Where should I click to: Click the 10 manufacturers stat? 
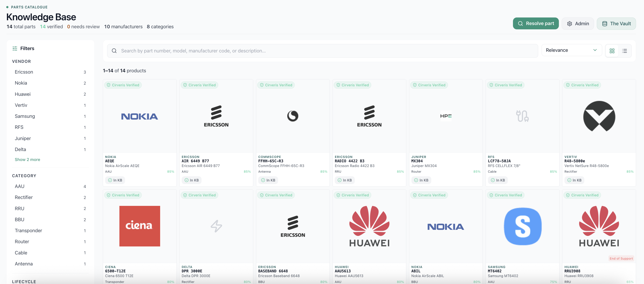click(123, 27)
